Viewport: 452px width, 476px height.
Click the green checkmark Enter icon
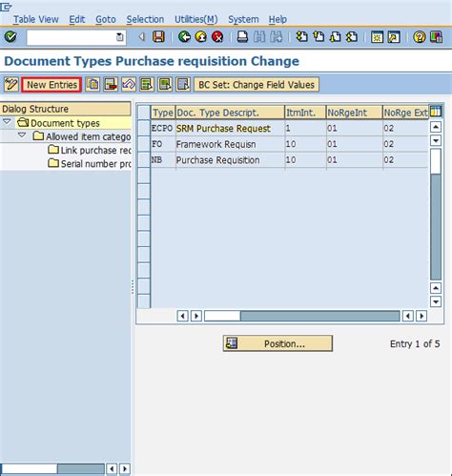pyautogui.click(x=10, y=37)
